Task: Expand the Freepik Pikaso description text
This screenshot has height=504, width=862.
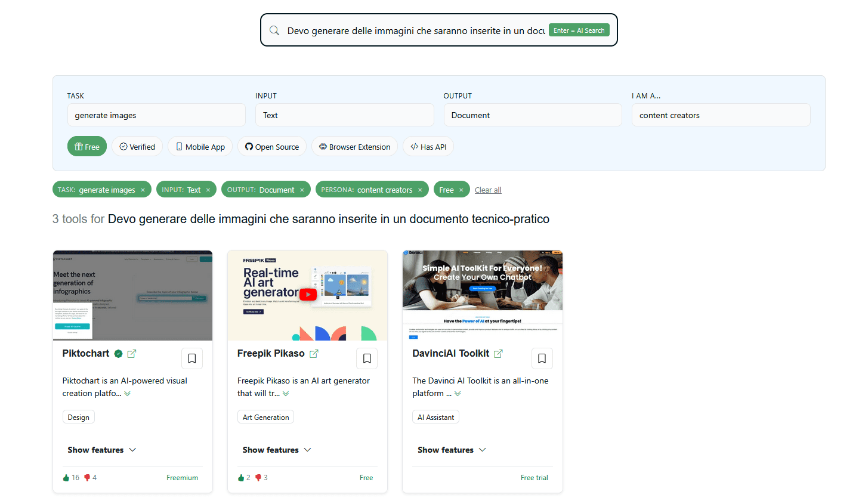Action: (x=286, y=394)
